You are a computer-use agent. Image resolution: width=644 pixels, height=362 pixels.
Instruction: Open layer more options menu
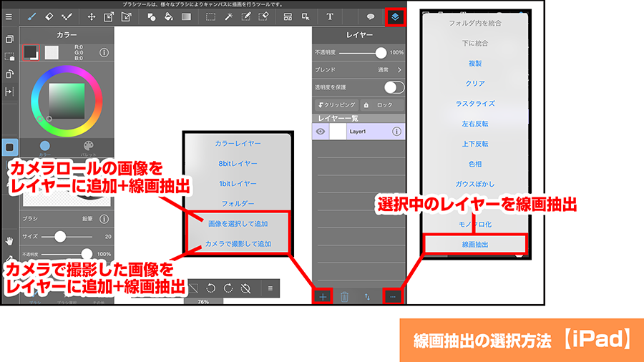coord(393,297)
